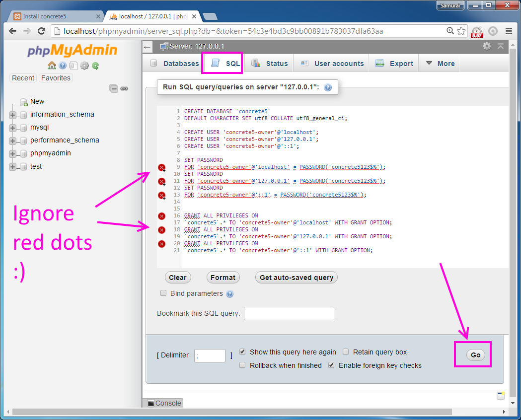Click New database tree item
The image size is (521, 420).
point(37,101)
